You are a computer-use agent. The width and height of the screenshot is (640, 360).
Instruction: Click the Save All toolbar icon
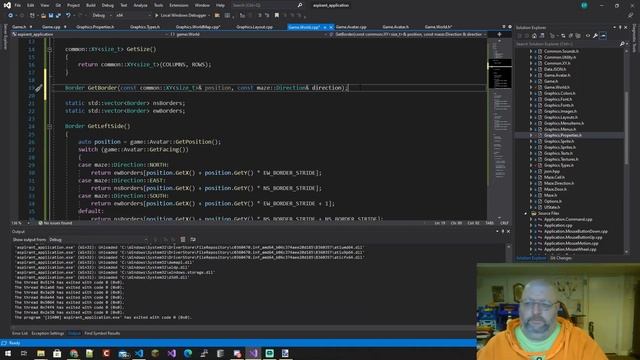pyautogui.click(x=58, y=15)
